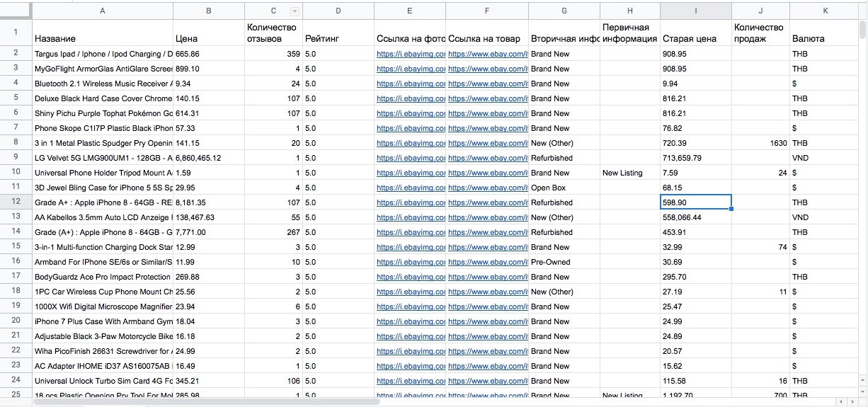Click the select-all corner box

coord(16,11)
